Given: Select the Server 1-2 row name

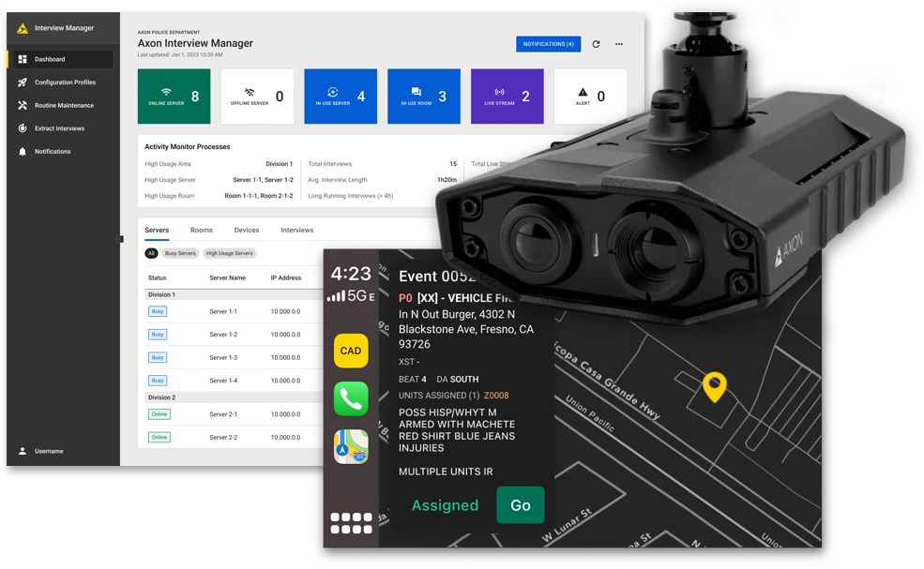Looking at the screenshot, I should (x=223, y=335).
